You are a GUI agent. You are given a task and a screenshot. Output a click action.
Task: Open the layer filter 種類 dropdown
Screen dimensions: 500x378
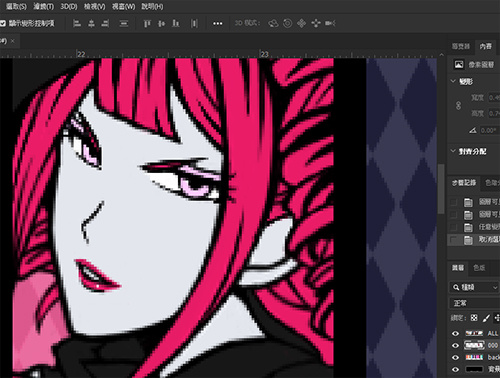(x=474, y=287)
